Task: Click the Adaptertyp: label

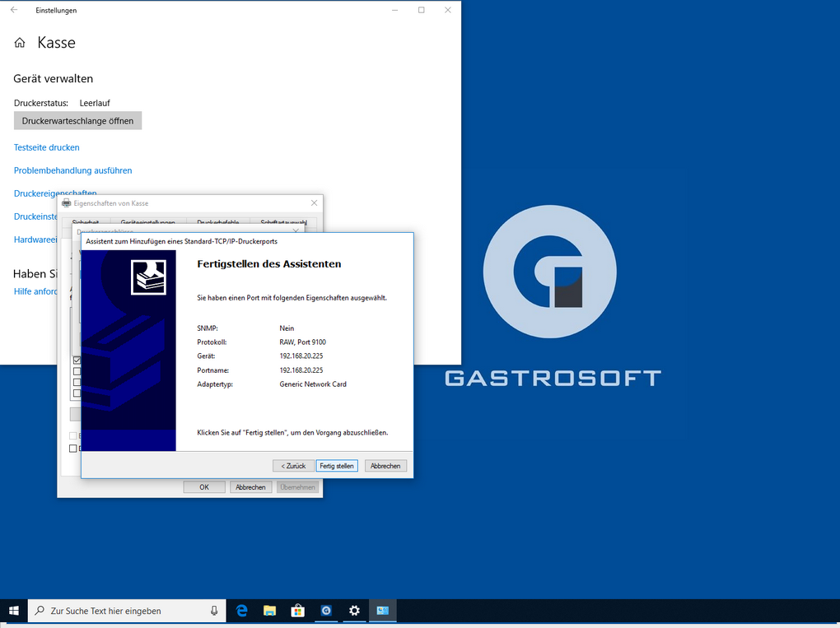Action: coord(215,384)
